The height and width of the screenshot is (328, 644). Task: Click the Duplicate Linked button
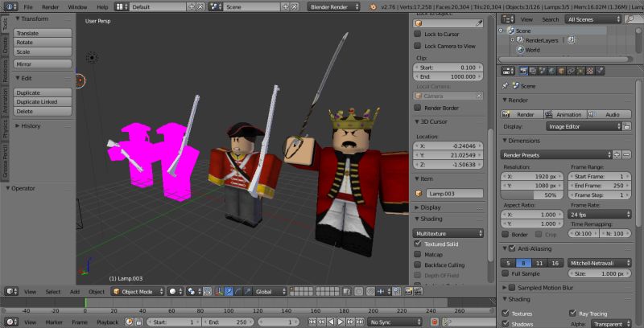coord(43,101)
